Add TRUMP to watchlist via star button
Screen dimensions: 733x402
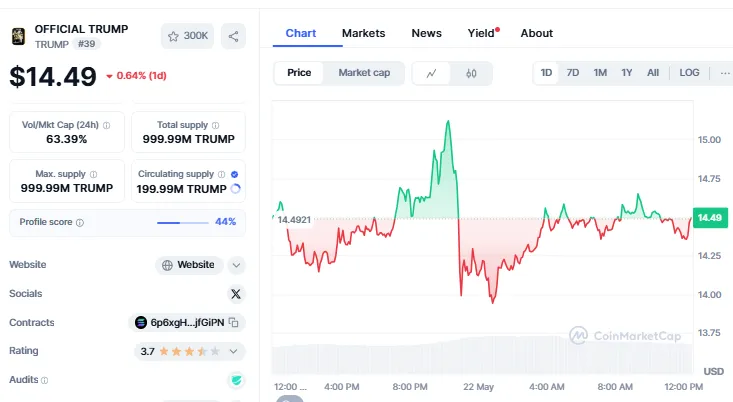187,36
